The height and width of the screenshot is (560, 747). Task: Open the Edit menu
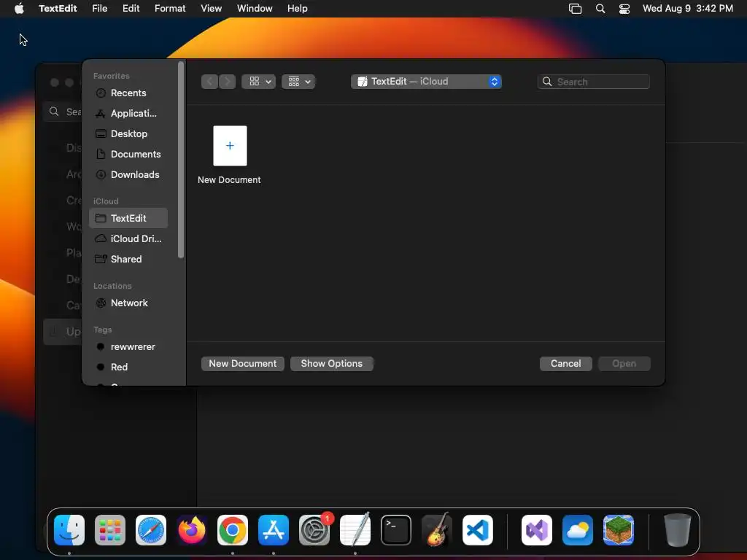click(x=131, y=8)
